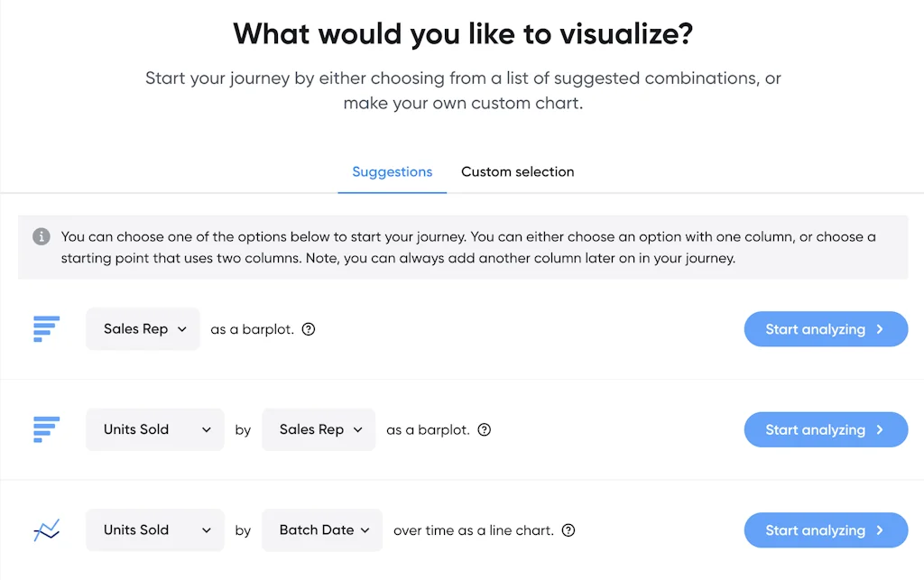Click the chevron arrow inside the first Start analyzing button

tap(879, 329)
